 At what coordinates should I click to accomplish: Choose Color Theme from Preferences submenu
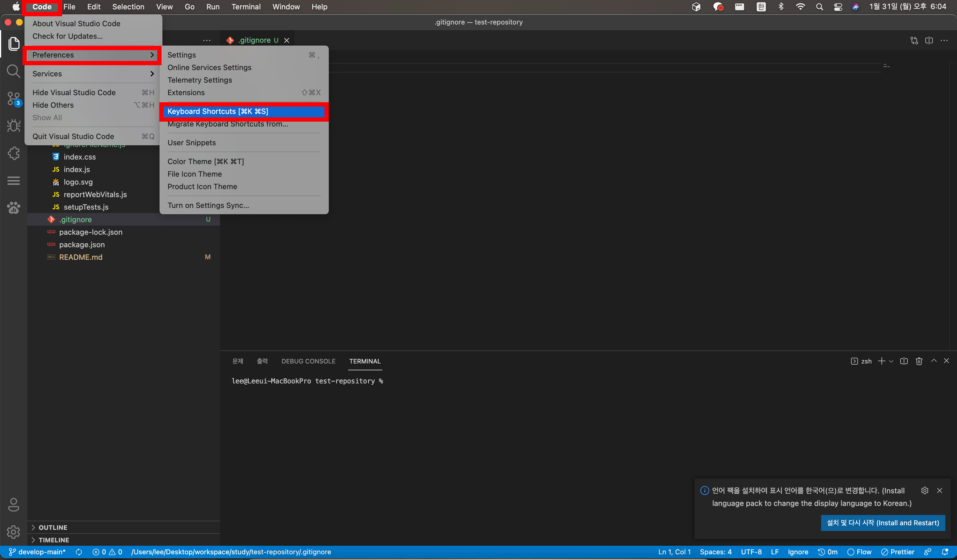[205, 161]
